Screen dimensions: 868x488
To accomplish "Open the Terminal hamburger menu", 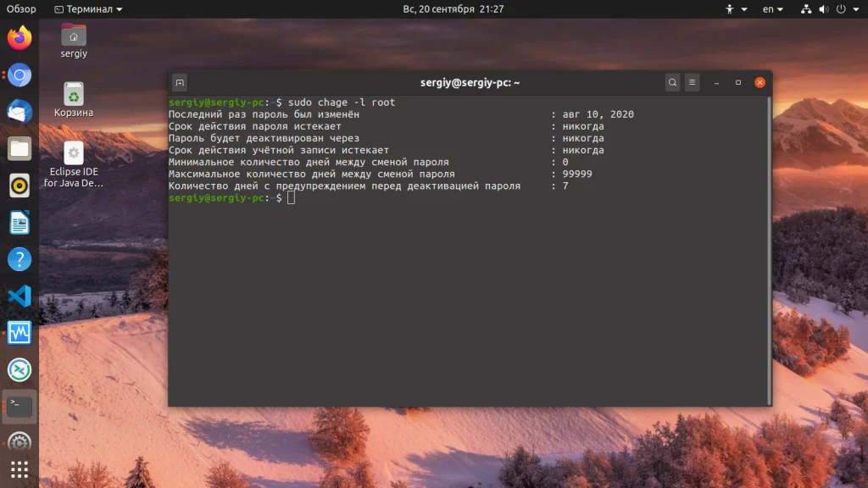I will point(692,82).
